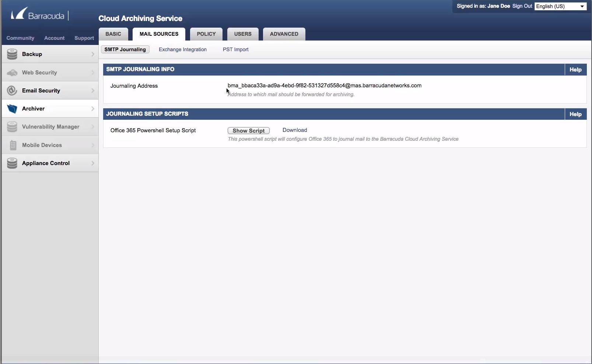This screenshot has width=592, height=364.
Task: Click the Email Security at-sign icon
Action: coord(12,91)
